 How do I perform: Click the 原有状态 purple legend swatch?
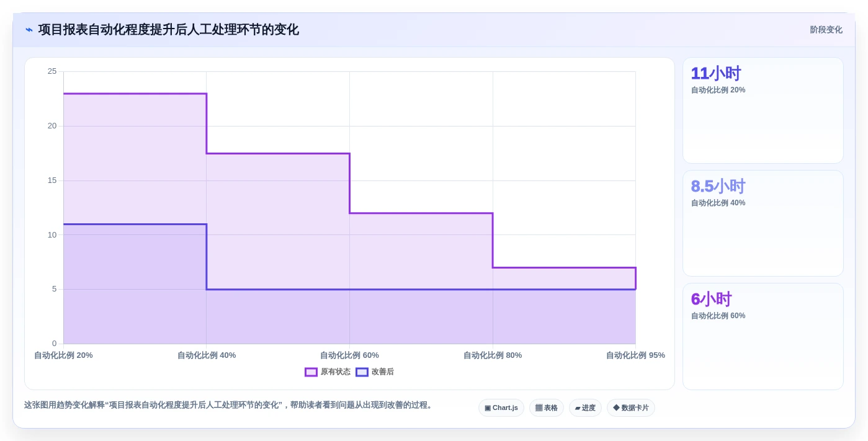click(311, 372)
